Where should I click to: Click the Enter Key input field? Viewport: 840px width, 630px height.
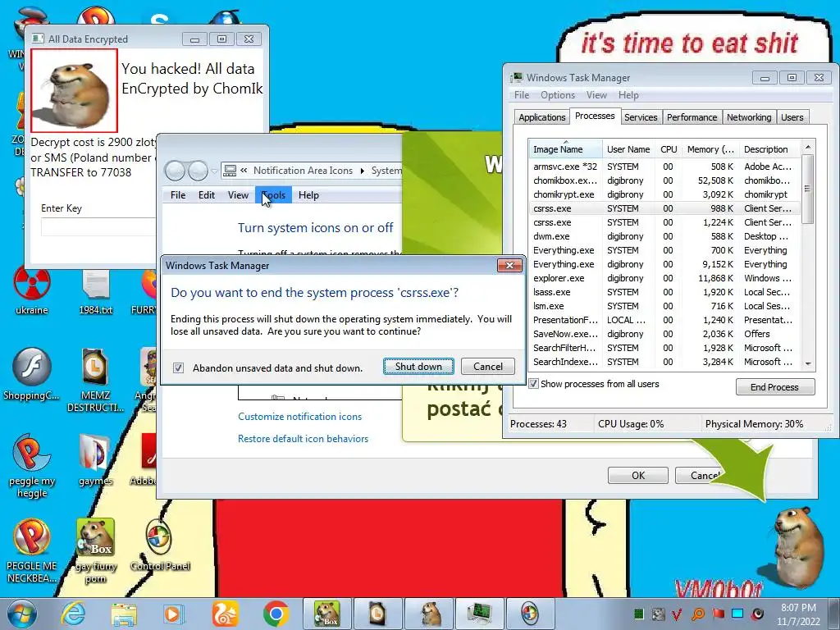(99, 226)
